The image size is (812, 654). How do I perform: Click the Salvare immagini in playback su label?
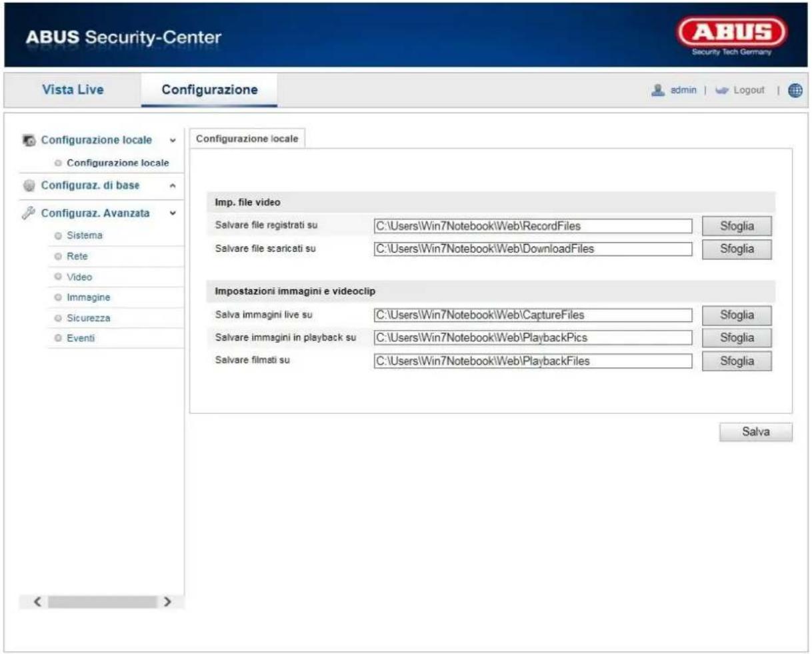click(285, 337)
